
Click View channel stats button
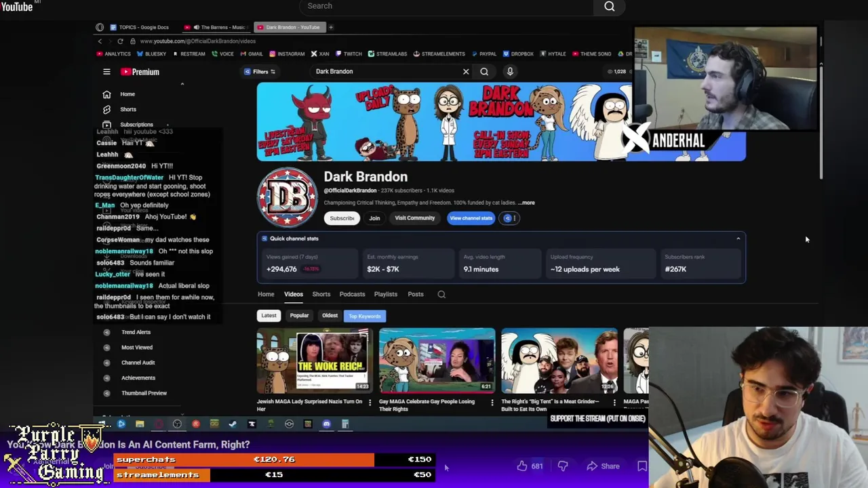click(471, 218)
